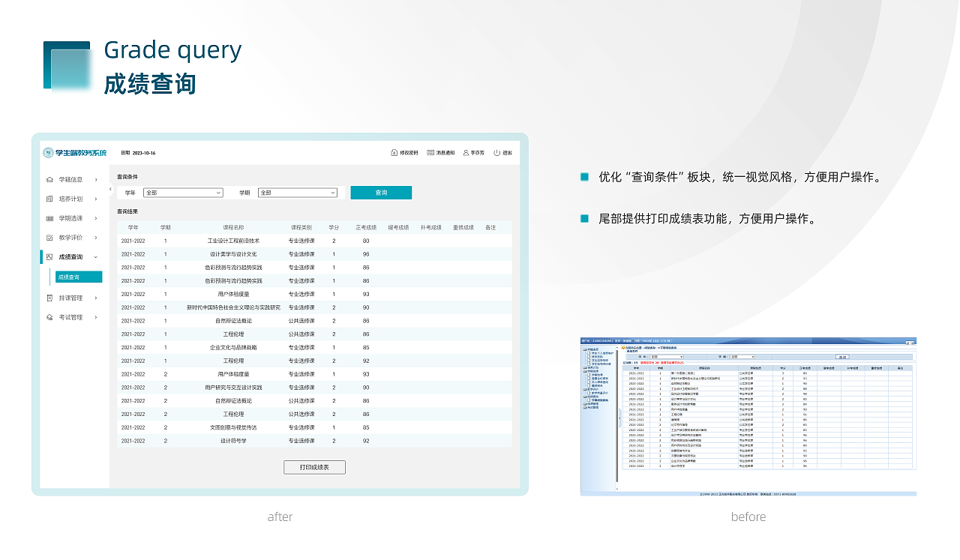Open 培养计划 menu label
The height and width of the screenshot is (560, 960).
click(70, 199)
